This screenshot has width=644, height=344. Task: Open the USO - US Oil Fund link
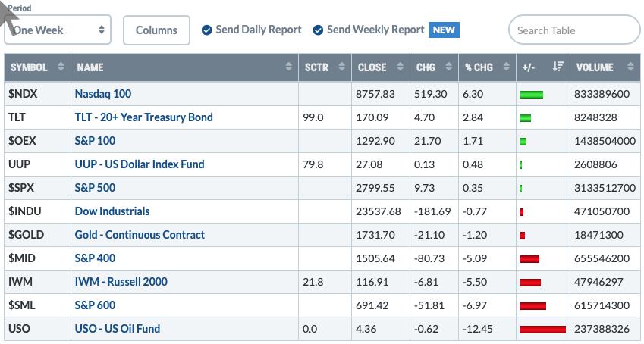tap(118, 328)
